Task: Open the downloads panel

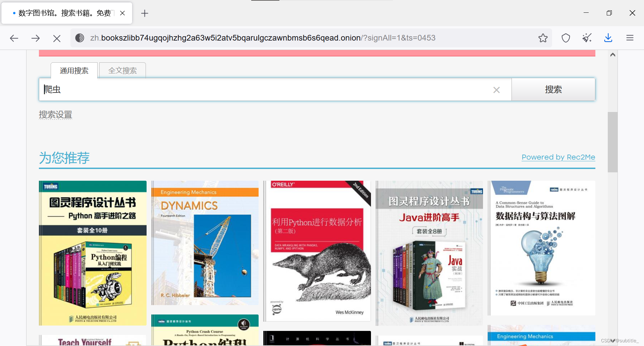Action: click(x=608, y=38)
